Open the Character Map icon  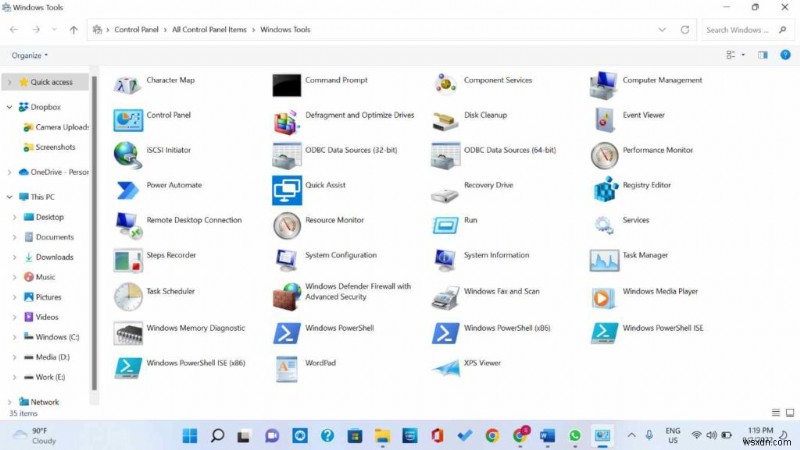pyautogui.click(x=127, y=84)
